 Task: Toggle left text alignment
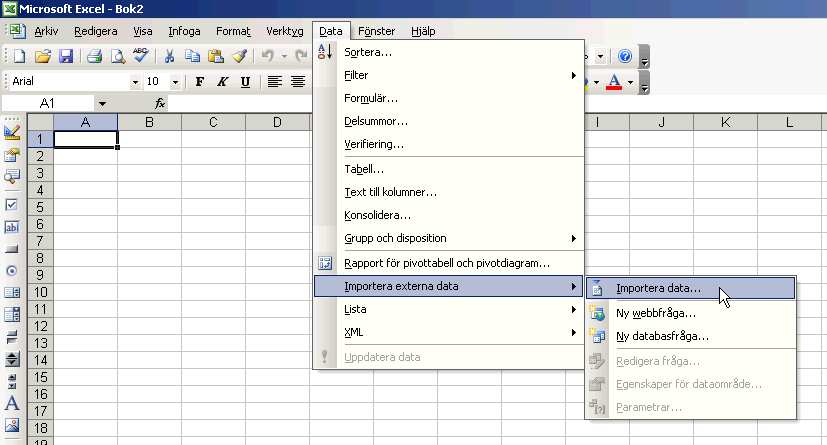[274, 82]
